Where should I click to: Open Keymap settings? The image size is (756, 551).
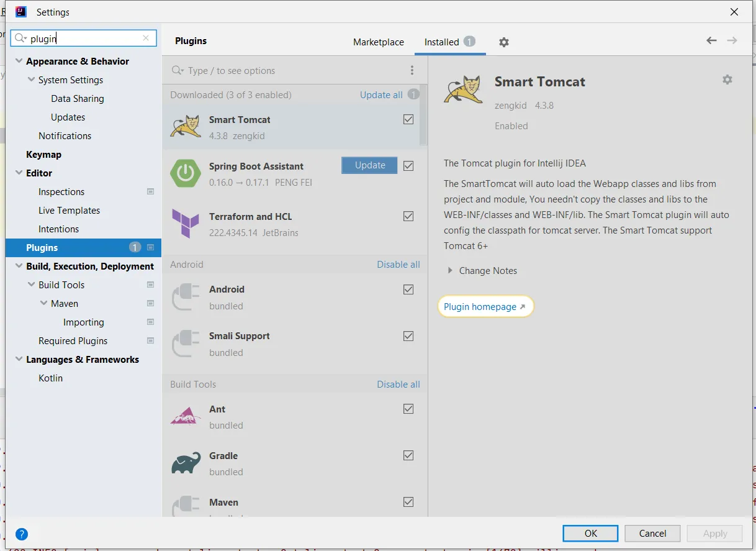(43, 155)
